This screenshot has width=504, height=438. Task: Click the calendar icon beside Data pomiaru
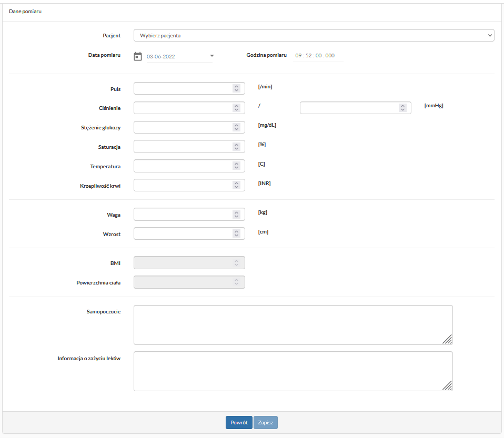tap(138, 56)
